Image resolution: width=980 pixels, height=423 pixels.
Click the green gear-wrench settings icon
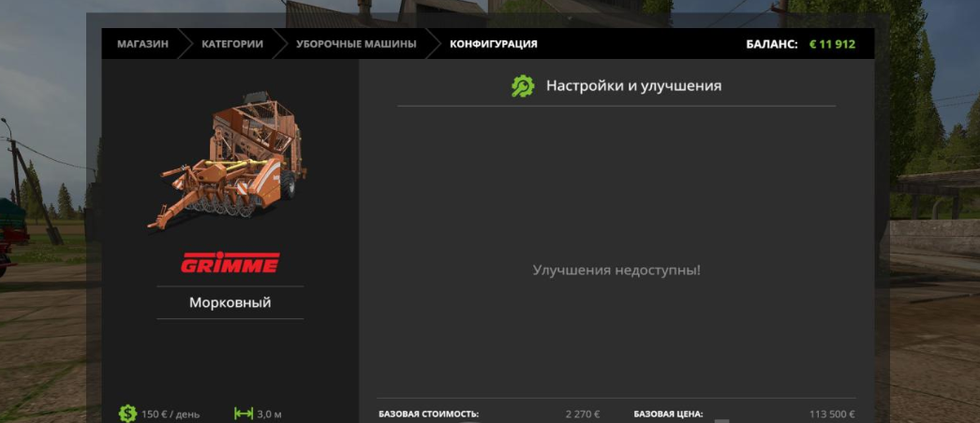[522, 86]
